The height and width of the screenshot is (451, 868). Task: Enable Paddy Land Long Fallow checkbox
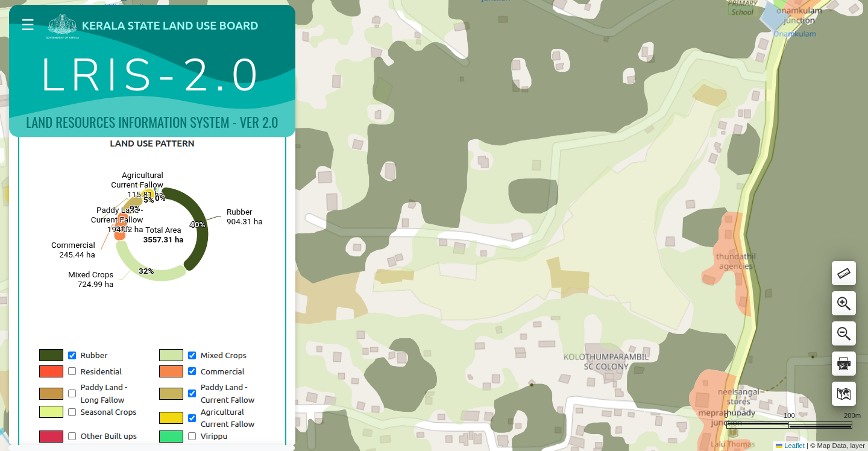pos(72,394)
